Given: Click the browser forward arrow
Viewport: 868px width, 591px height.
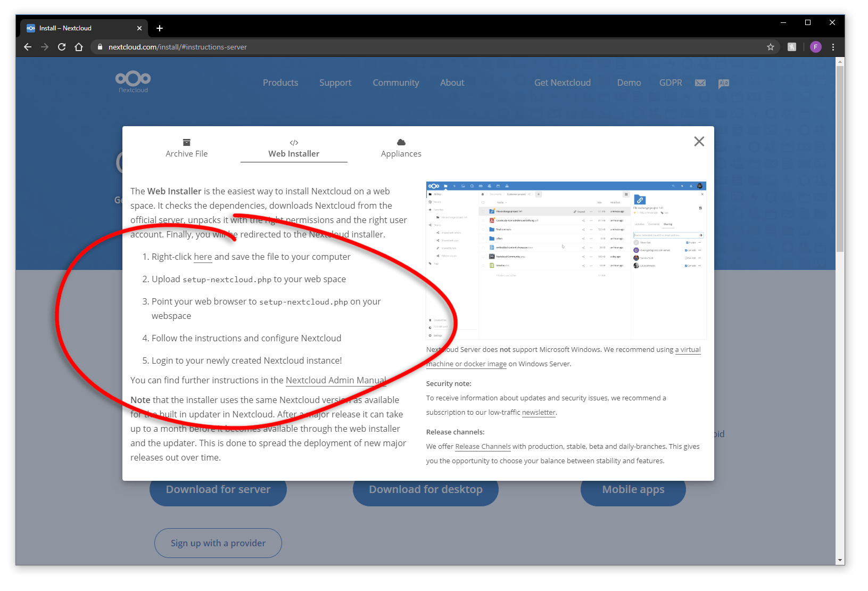Looking at the screenshot, I should click(45, 47).
